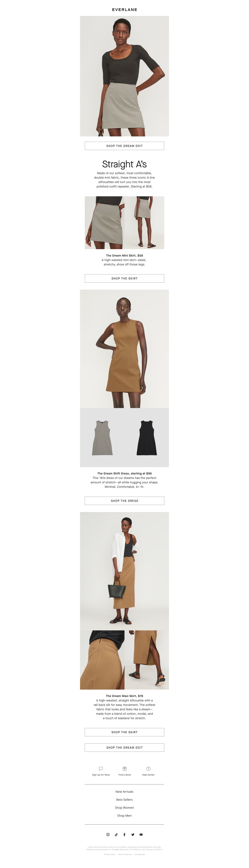
Task: Select the Shop Men link
Action: pyautogui.click(x=124, y=815)
